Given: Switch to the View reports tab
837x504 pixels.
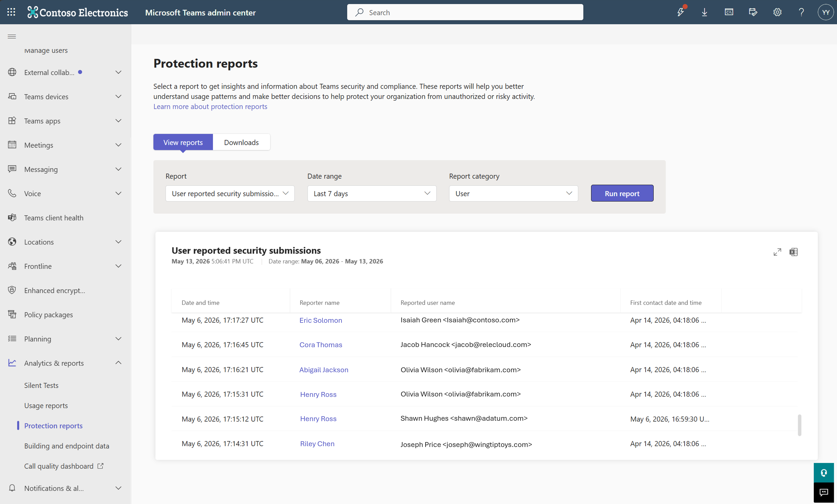Looking at the screenshot, I should pos(183,142).
